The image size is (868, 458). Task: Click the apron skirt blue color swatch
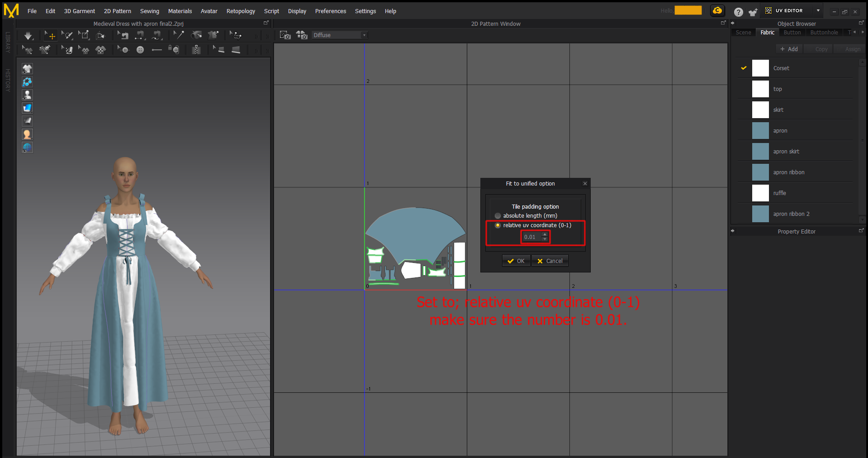click(760, 152)
